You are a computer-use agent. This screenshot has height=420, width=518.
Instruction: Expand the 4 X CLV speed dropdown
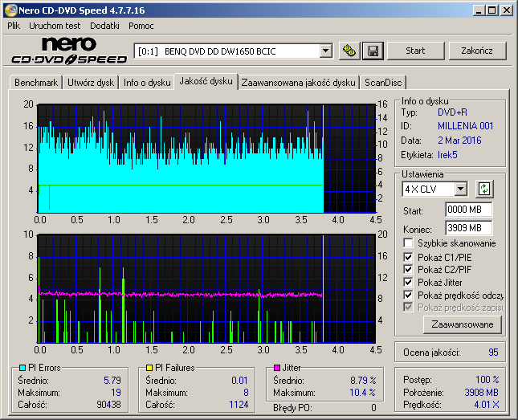(x=460, y=190)
